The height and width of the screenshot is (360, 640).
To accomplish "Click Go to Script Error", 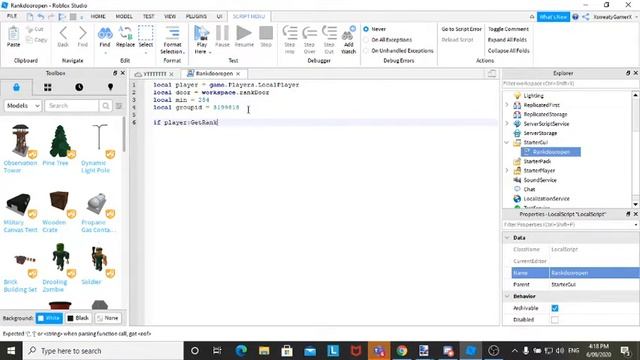I will tap(462, 29).
